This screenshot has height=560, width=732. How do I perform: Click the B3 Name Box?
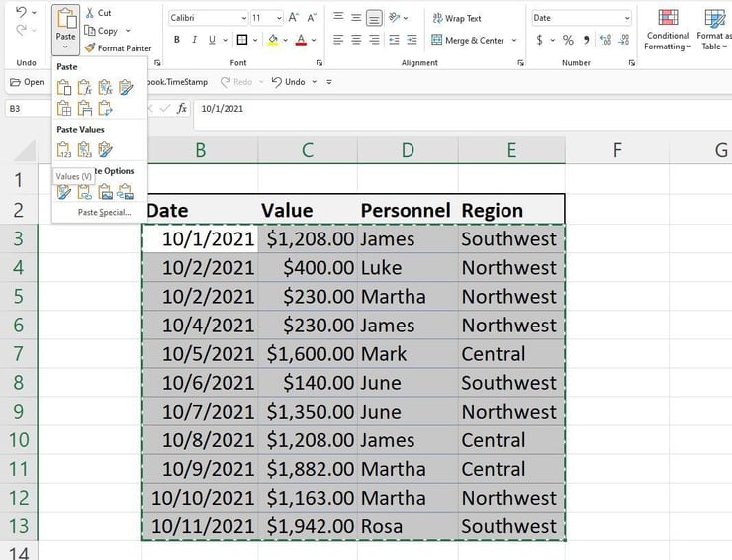28,109
